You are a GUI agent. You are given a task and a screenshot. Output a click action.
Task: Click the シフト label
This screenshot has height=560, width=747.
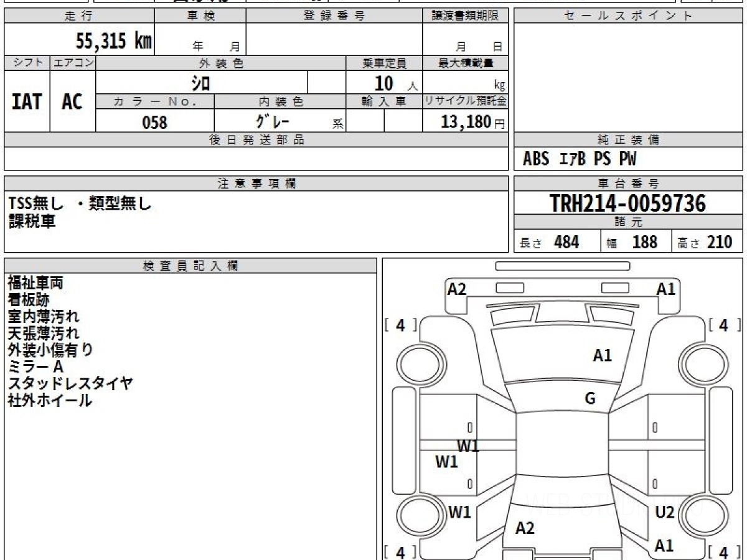[27, 63]
